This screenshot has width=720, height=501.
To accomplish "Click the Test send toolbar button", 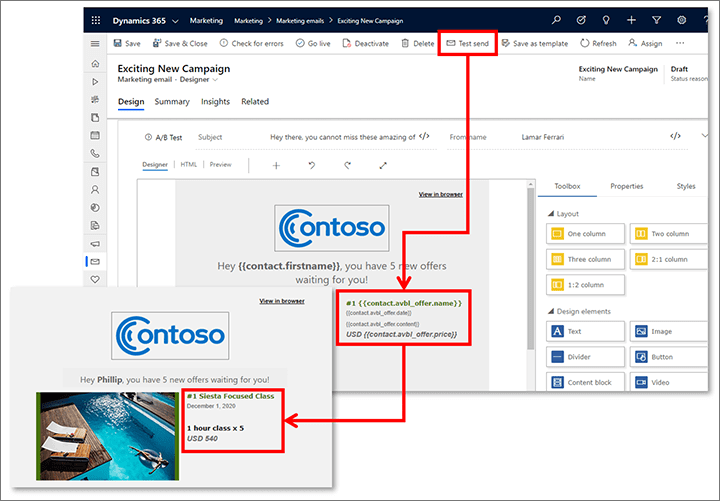I will pos(467,44).
